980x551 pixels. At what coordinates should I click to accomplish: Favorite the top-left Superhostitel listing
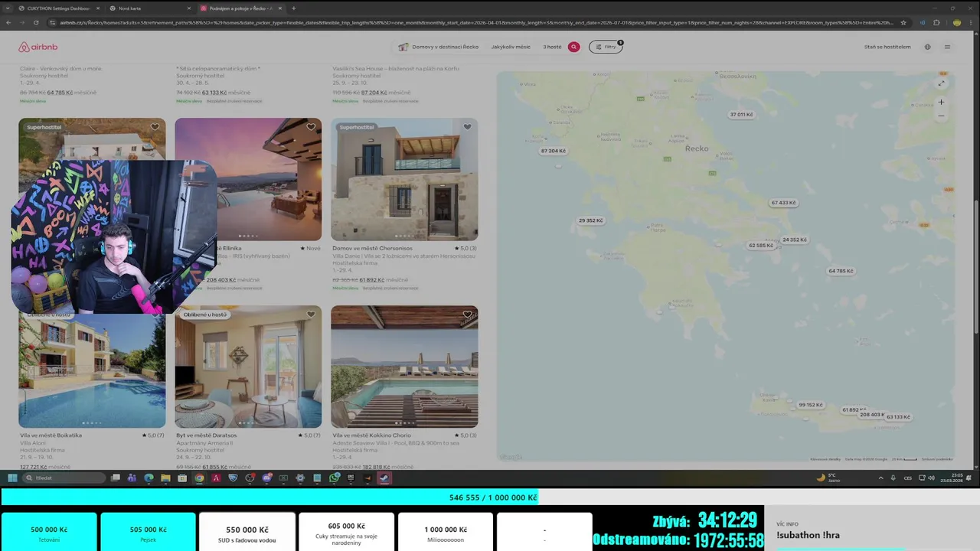155,127
